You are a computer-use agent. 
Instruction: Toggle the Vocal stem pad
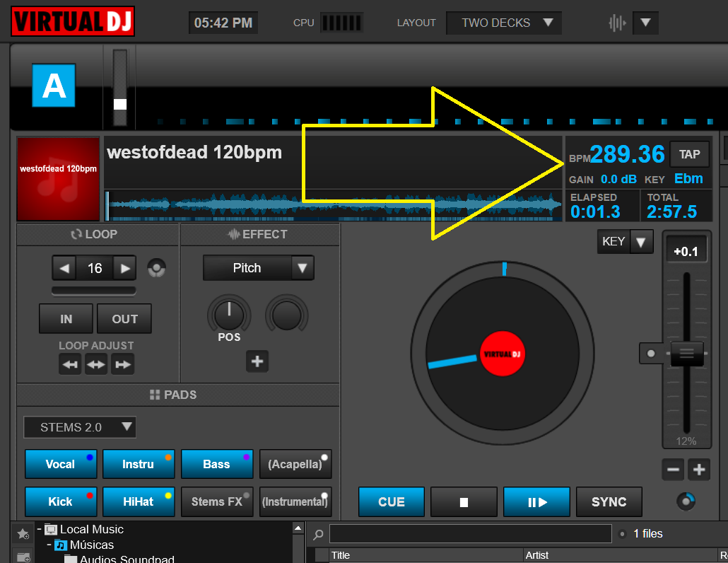[x=61, y=464]
